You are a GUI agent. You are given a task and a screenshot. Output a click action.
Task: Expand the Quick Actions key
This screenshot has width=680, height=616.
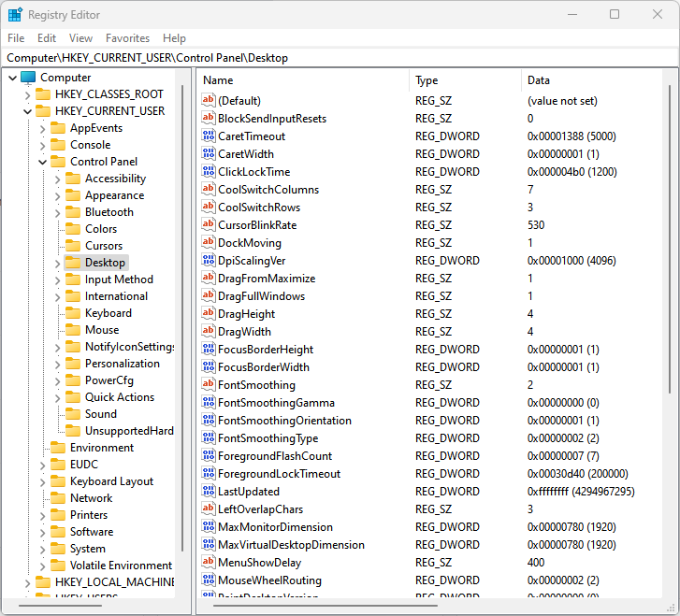57,398
